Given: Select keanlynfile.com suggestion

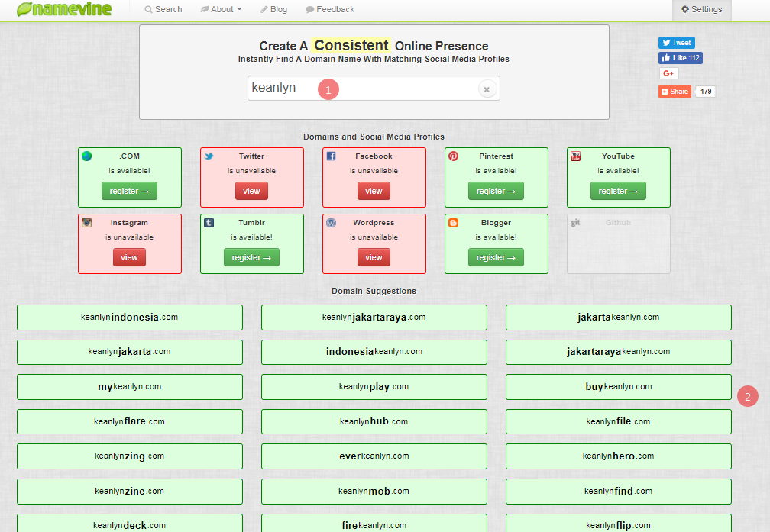Looking at the screenshot, I should click(x=619, y=421).
